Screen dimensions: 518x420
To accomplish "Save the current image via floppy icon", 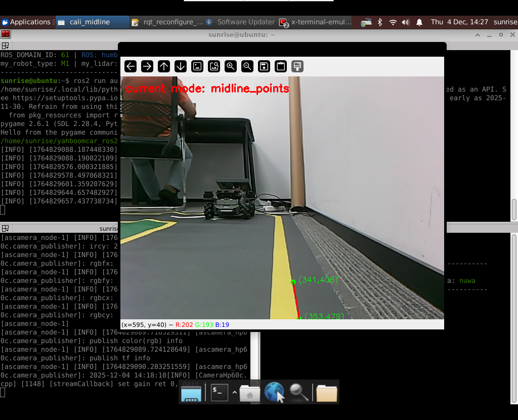I will [x=264, y=66].
